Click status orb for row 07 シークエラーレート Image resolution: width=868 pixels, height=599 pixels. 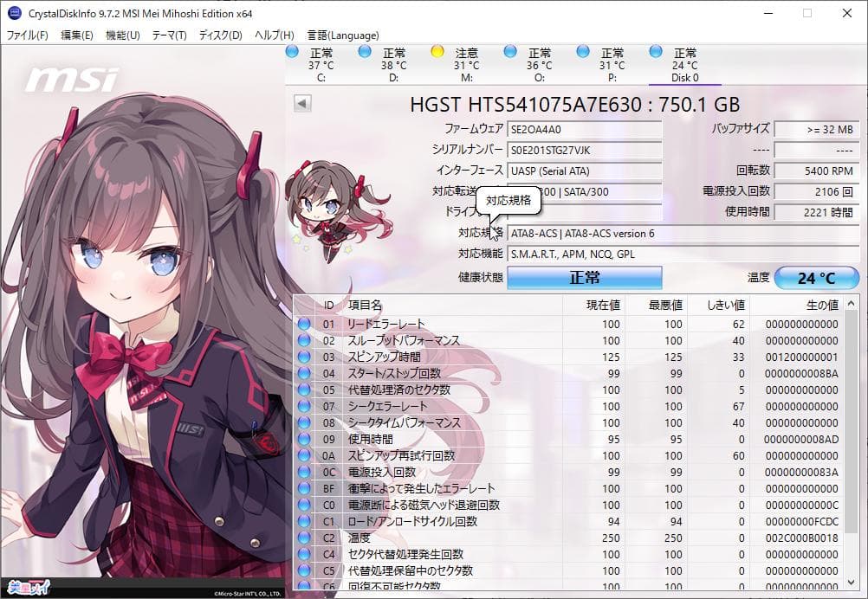(x=304, y=406)
